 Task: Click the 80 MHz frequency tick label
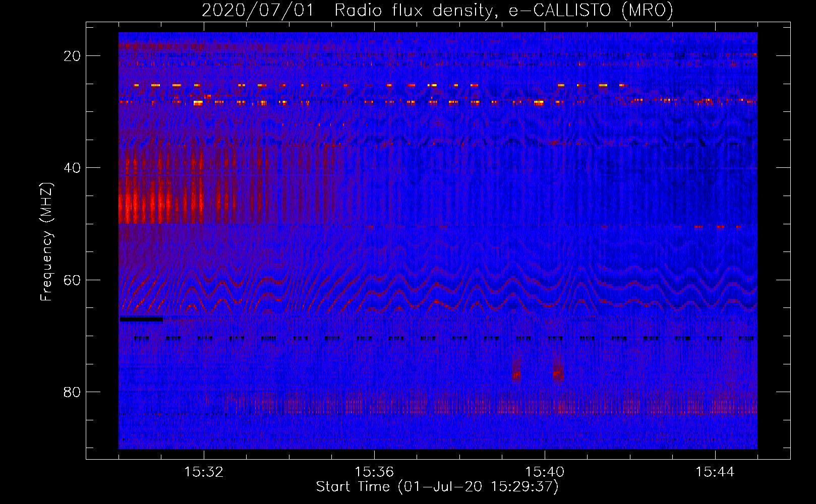coord(72,392)
